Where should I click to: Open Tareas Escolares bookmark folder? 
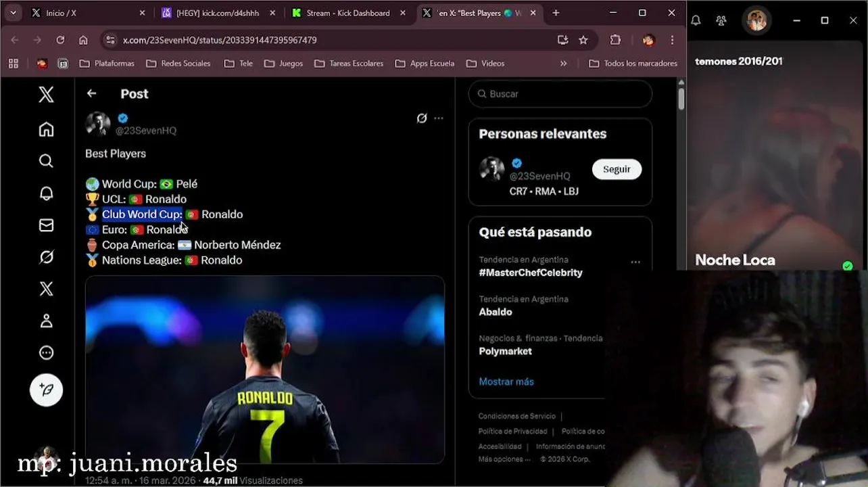tap(349, 64)
